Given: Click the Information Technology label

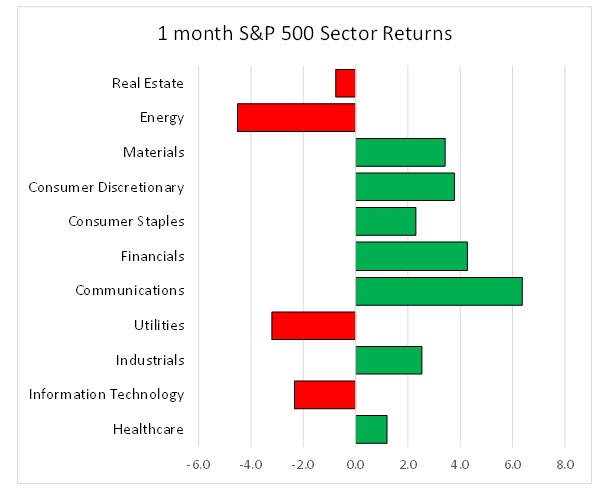Looking at the screenshot, I should coord(107,395).
